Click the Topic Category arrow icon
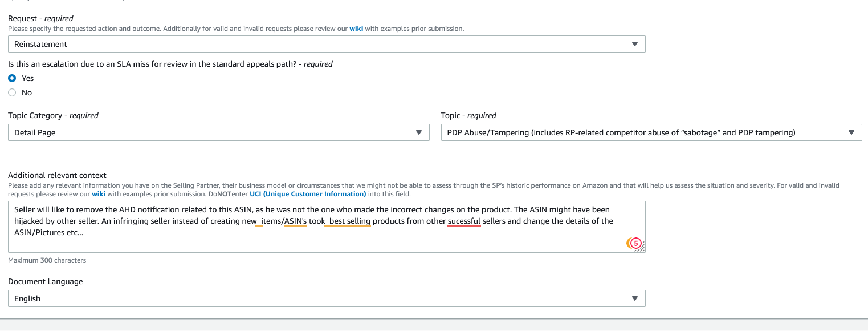This screenshot has width=868, height=331. [x=418, y=132]
